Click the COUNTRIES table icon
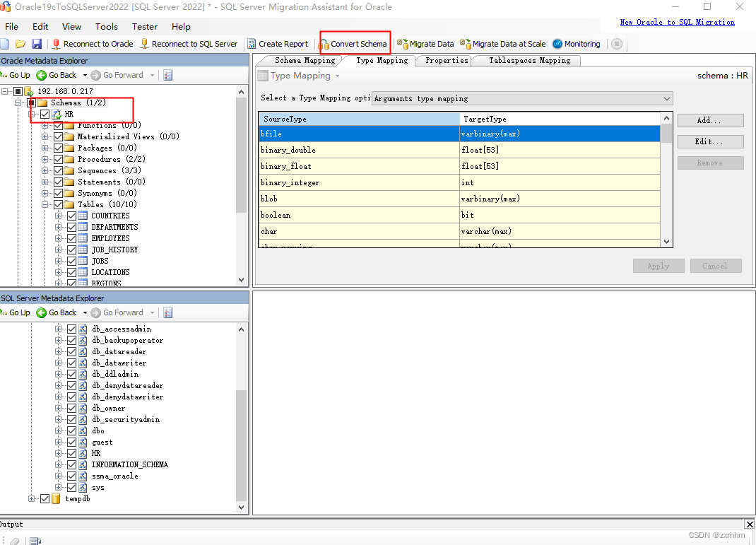 83,216
